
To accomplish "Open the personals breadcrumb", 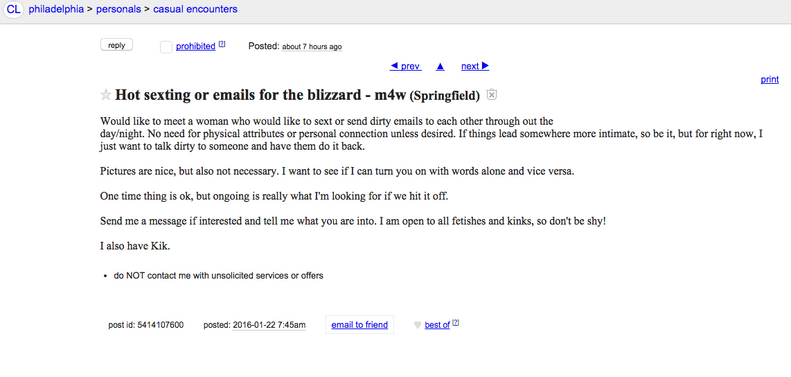I will point(120,9).
